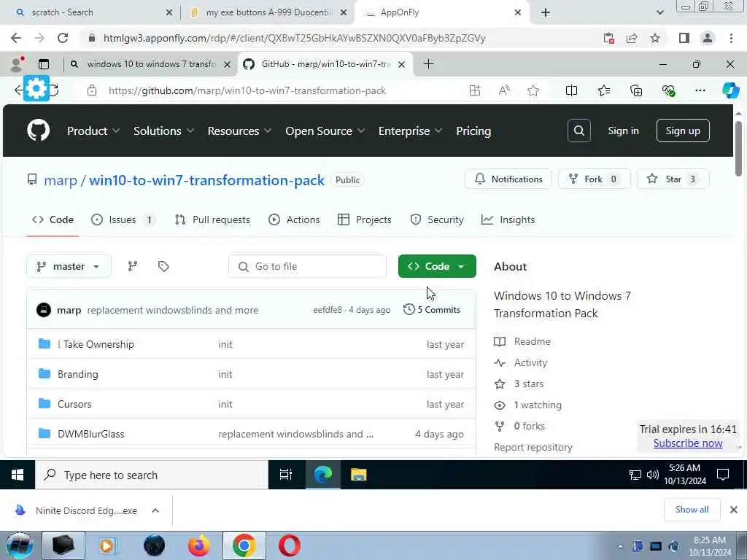Open Firefox from the Windows 7 taskbar

point(198,545)
